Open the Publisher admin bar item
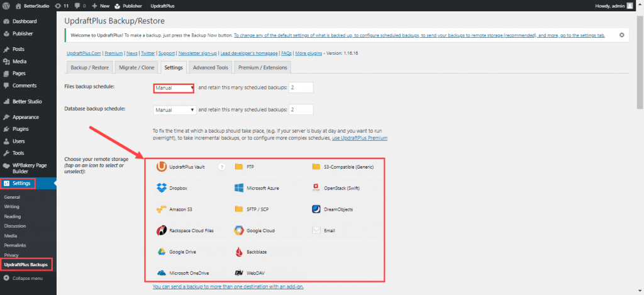The image size is (644, 295). click(x=128, y=6)
